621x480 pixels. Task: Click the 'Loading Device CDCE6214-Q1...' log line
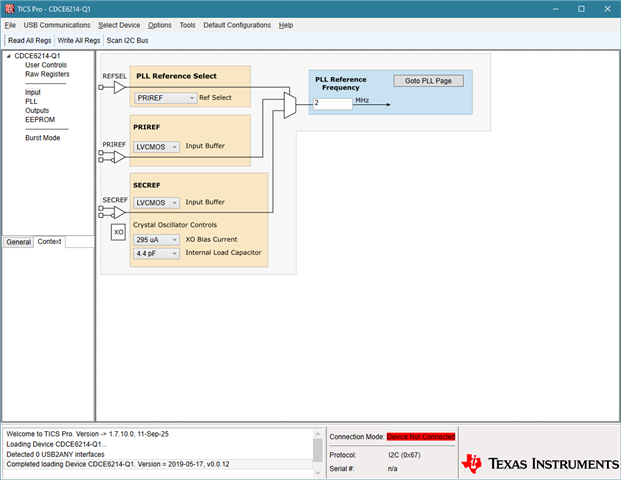[x=57, y=444]
